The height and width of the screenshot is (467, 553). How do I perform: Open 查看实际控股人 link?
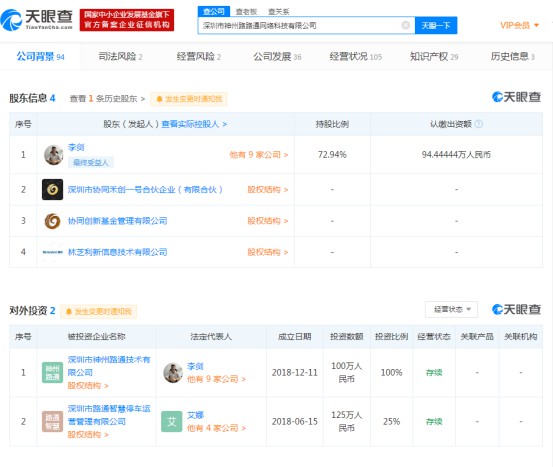194,124
